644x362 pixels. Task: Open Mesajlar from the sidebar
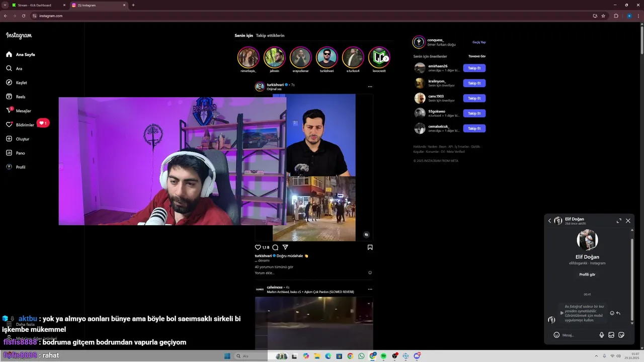coord(19,111)
